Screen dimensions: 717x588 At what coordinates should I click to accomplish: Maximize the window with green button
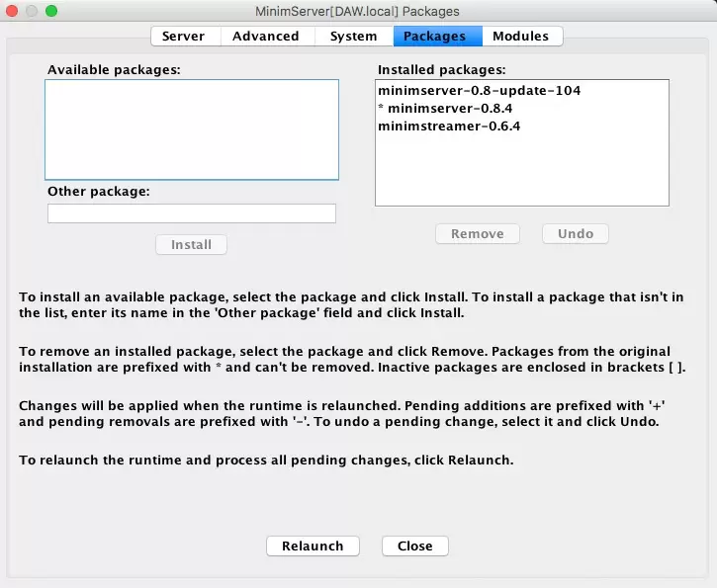(51, 11)
